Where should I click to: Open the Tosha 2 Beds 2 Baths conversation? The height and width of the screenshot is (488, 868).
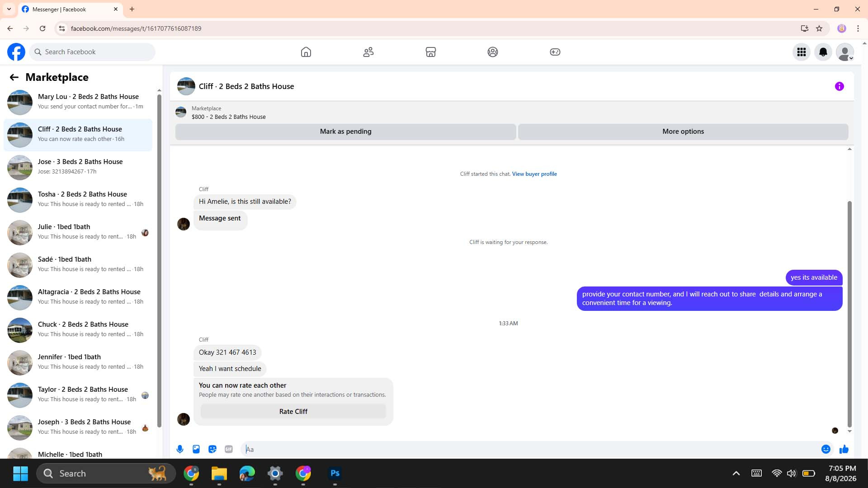(x=78, y=200)
